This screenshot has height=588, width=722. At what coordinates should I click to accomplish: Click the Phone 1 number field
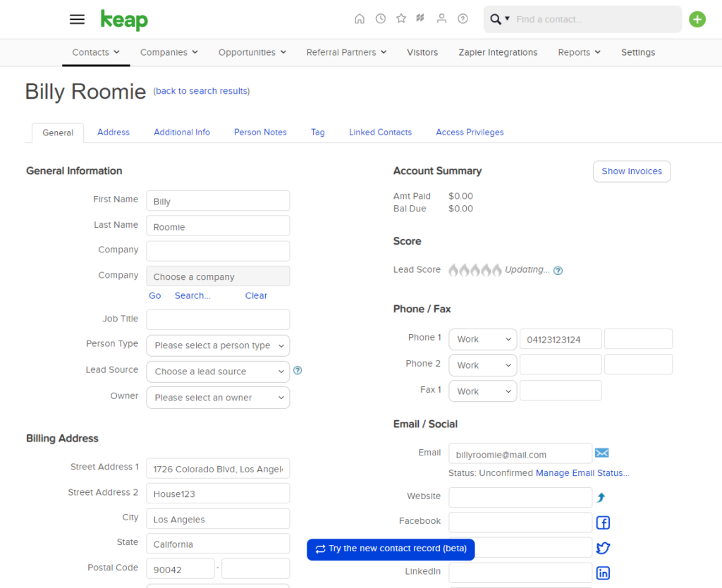pos(561,339)
